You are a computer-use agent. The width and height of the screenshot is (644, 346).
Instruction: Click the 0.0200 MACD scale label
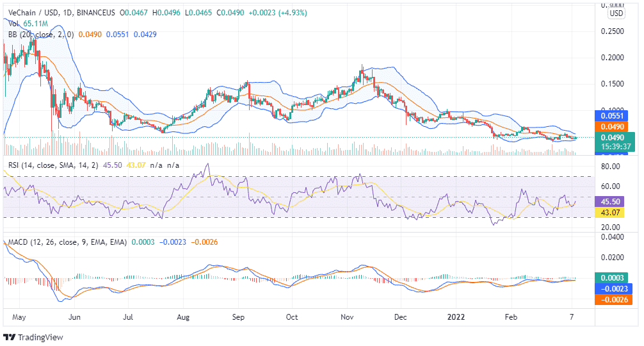613,258
